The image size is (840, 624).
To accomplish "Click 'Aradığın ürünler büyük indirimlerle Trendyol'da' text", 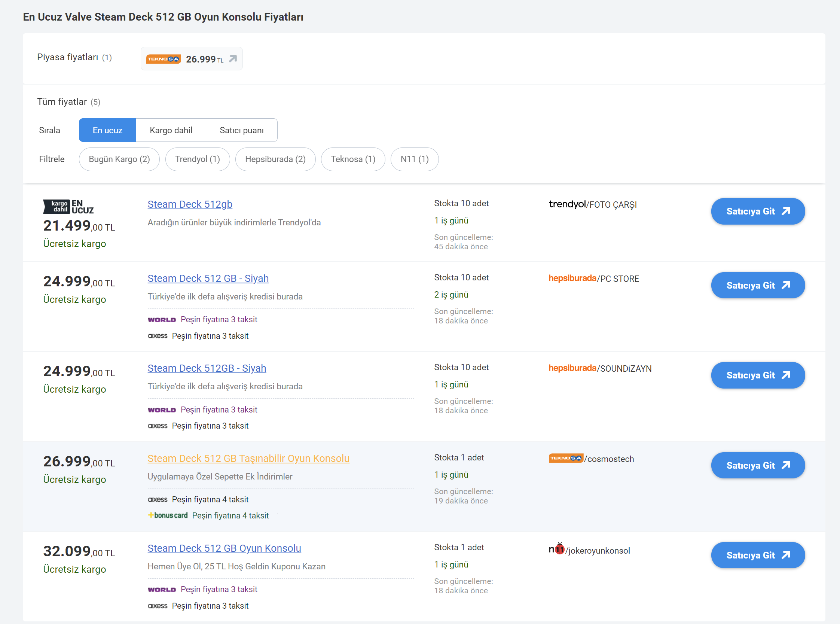I will (x=234, y=222).
